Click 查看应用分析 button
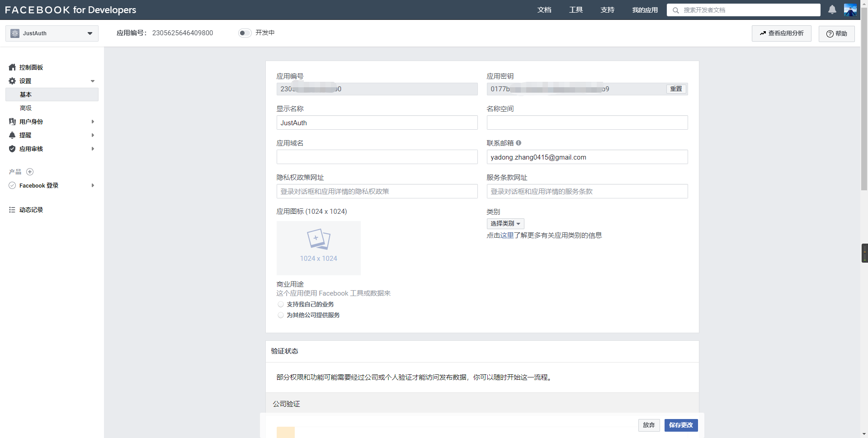Screen dimensions: 868x438 (782, 33)
